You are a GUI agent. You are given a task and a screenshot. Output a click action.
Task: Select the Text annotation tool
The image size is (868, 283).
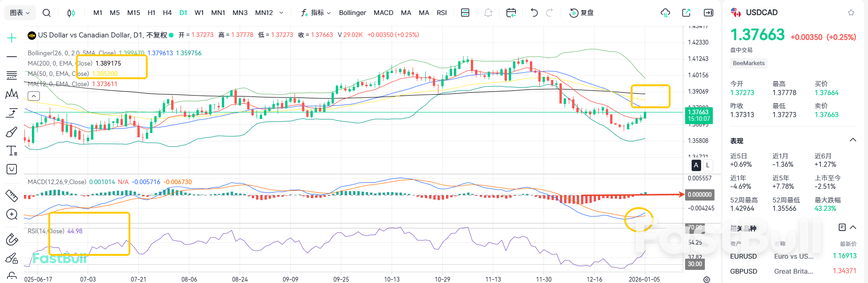point(12,150)
